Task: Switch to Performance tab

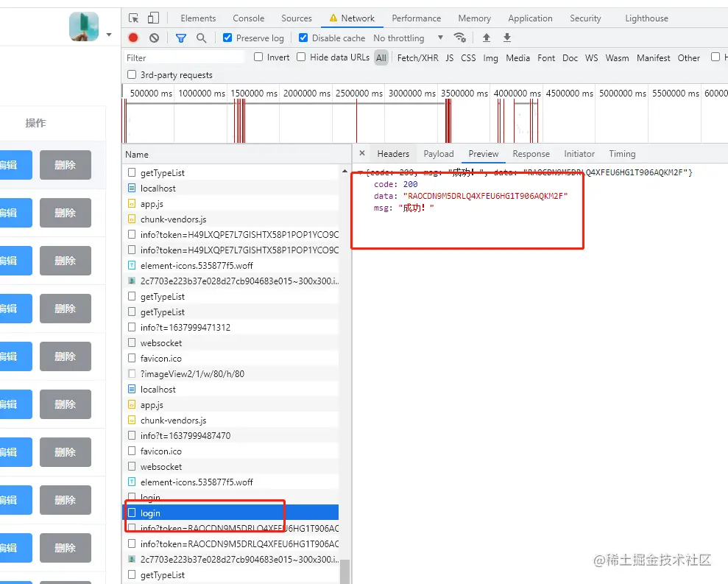Action: coord(416,18)
